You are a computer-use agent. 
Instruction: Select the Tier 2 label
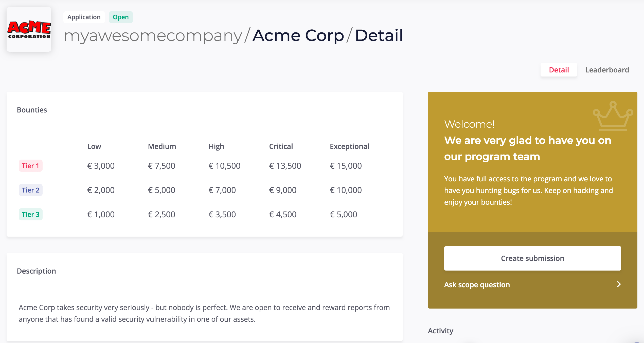30,190
